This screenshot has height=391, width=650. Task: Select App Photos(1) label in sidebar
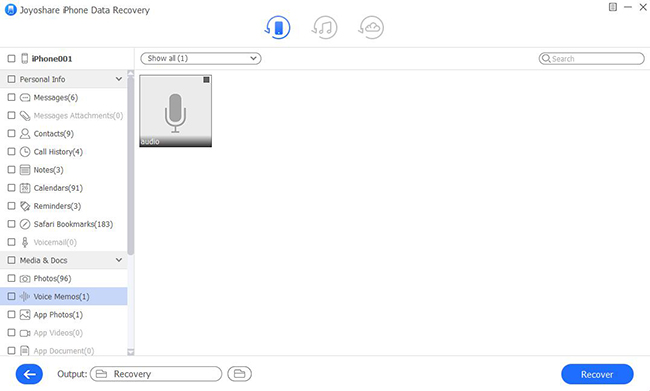[x=58, y=315]
